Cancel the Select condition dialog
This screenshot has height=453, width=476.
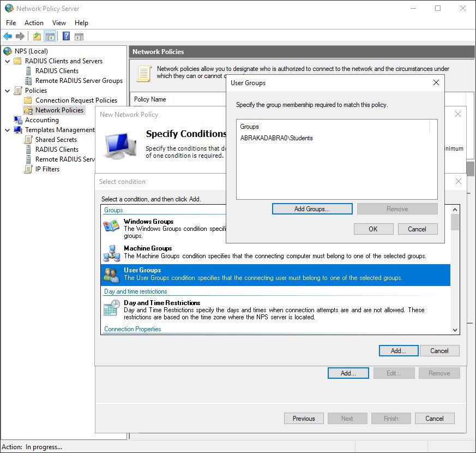tap(439, 350)
